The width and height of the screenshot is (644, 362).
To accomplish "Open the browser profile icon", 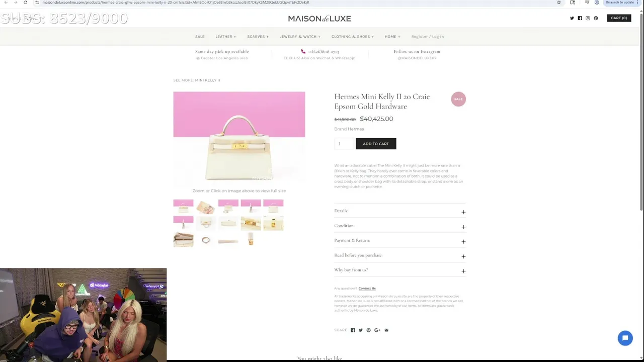I will [597, 3].
